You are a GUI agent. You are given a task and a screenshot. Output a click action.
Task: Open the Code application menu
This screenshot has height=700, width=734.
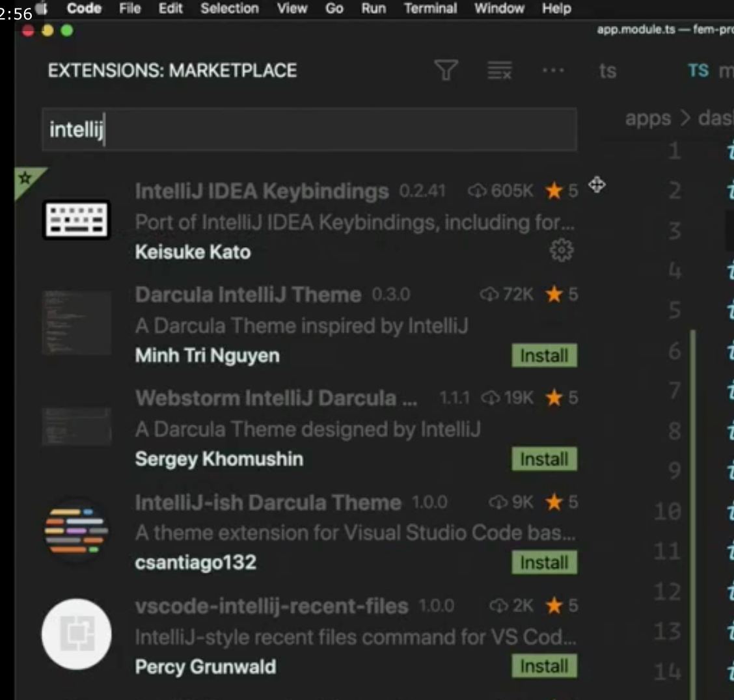[84, 8]
